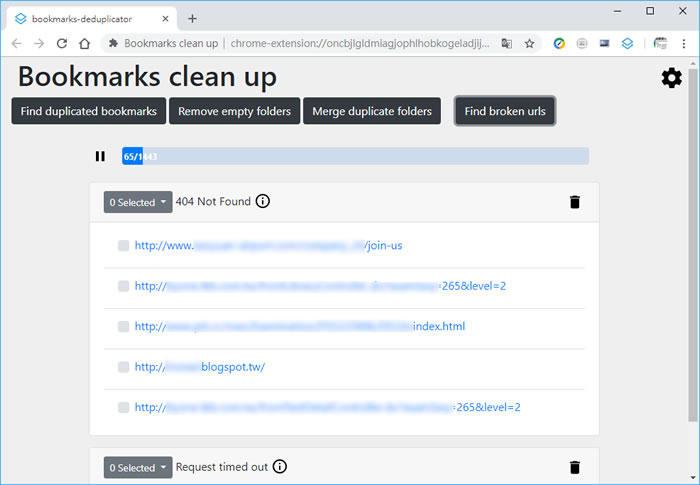Check the box for the join-us URL

coord(123,246)
